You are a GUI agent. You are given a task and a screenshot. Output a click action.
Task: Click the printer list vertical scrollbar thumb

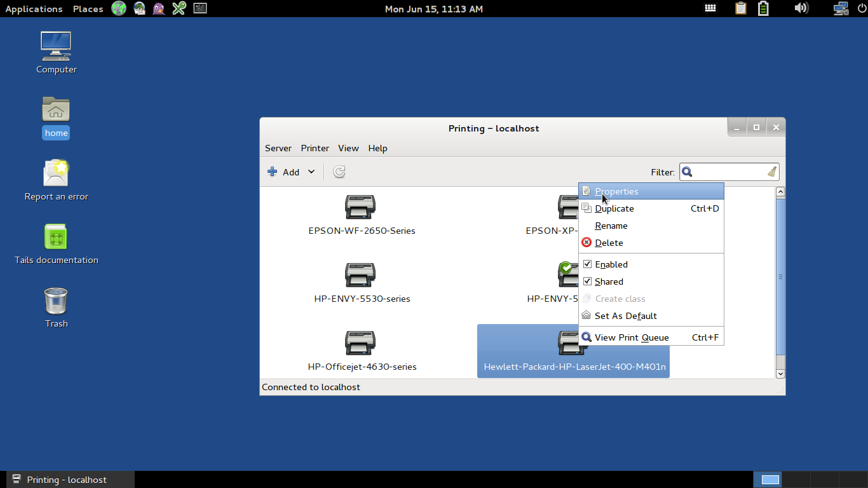[x=781, y=276]
